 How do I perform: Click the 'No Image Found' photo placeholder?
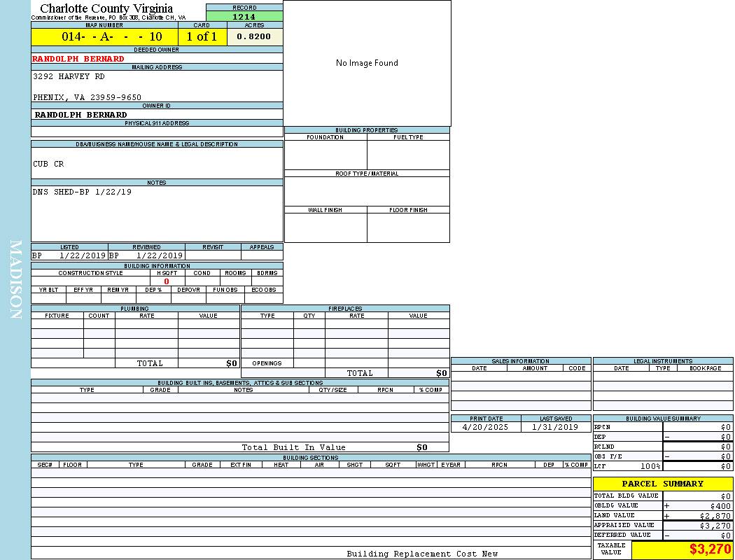click(x=367, y=63)
